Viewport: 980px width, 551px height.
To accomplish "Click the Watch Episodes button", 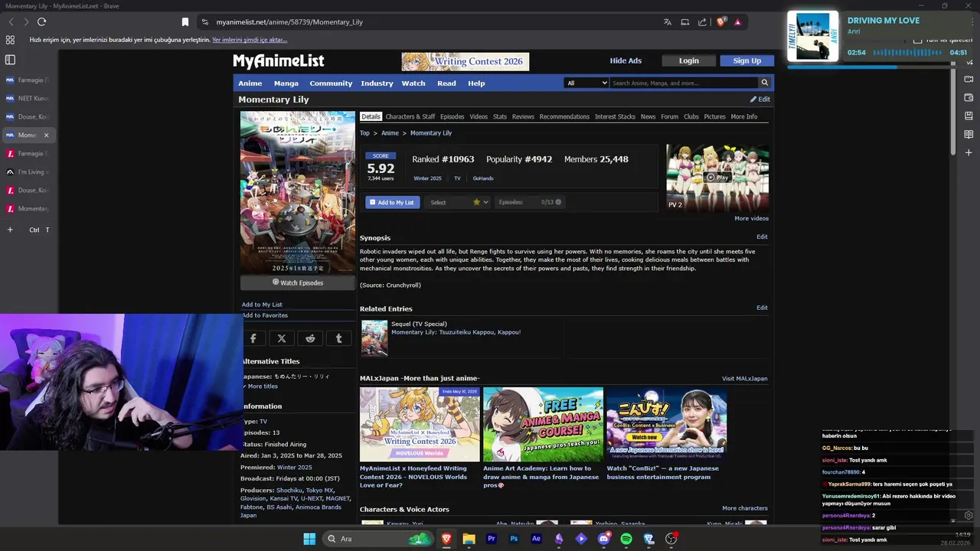I will point(298,283).
